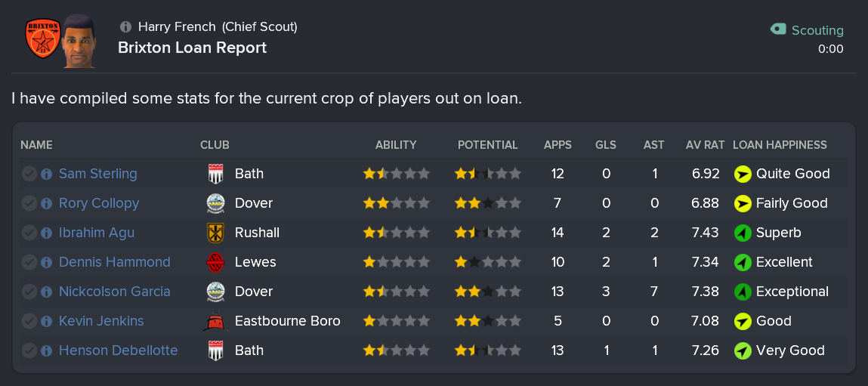
Task: Click Sam Sterling's ability star rating
Action: [x=397, y=174]
